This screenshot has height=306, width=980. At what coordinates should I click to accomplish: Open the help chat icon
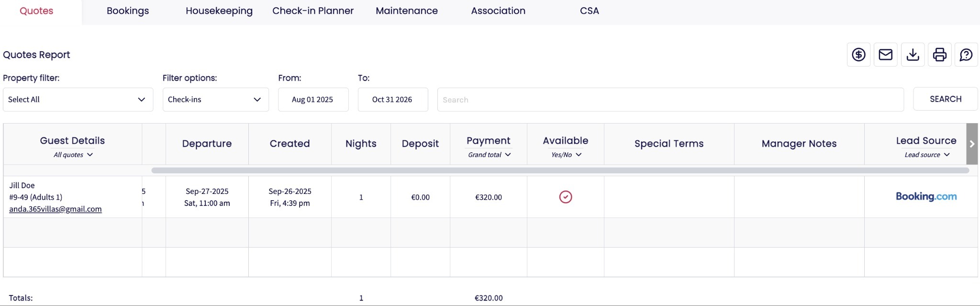966,55
